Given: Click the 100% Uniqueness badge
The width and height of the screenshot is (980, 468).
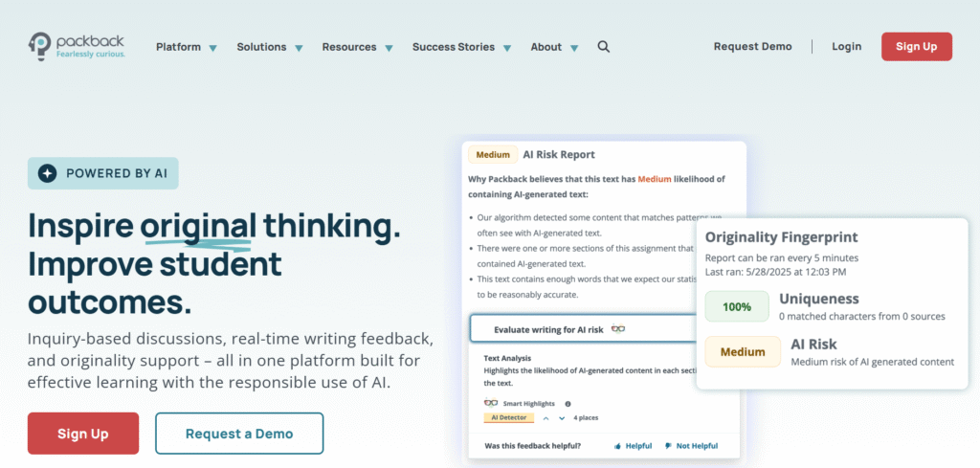Looking at the screenshot, I should pos(737,307).
